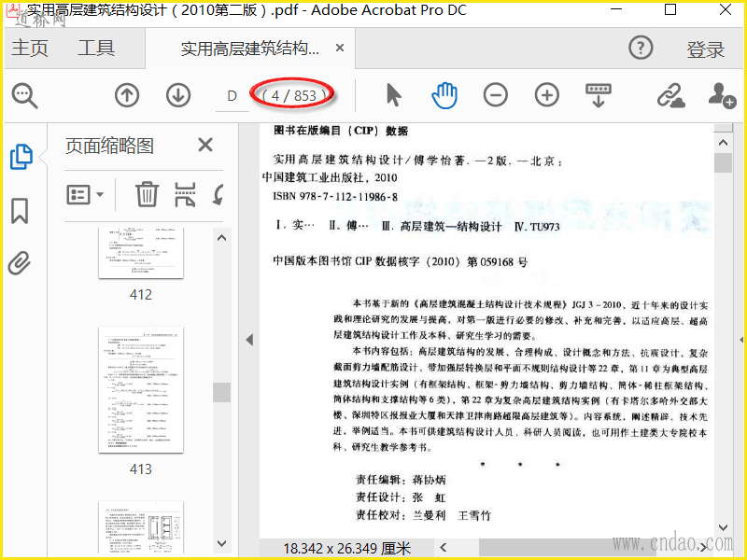Image resolution: width=747 pixels, height=560 pixels.
Task: Select page 412 thumbnail
Action: tap(141, 253)
